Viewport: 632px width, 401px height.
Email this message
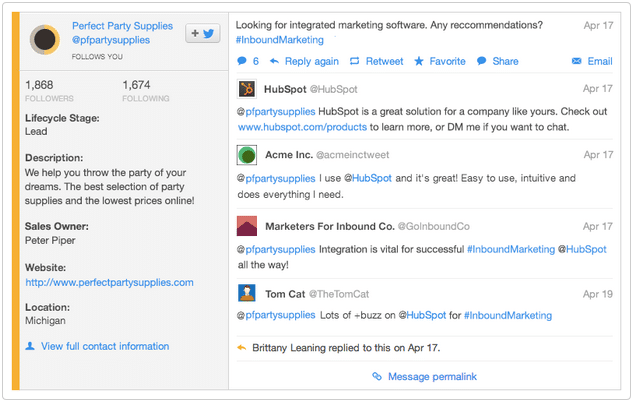click(600, 61)
